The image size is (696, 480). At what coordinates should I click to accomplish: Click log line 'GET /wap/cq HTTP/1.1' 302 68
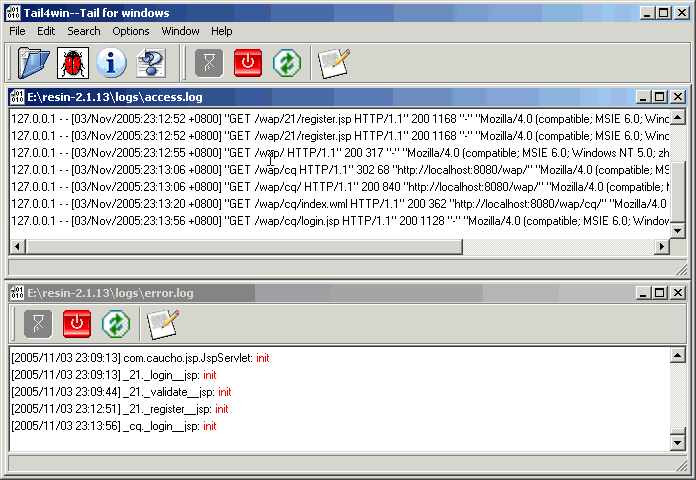340,170
